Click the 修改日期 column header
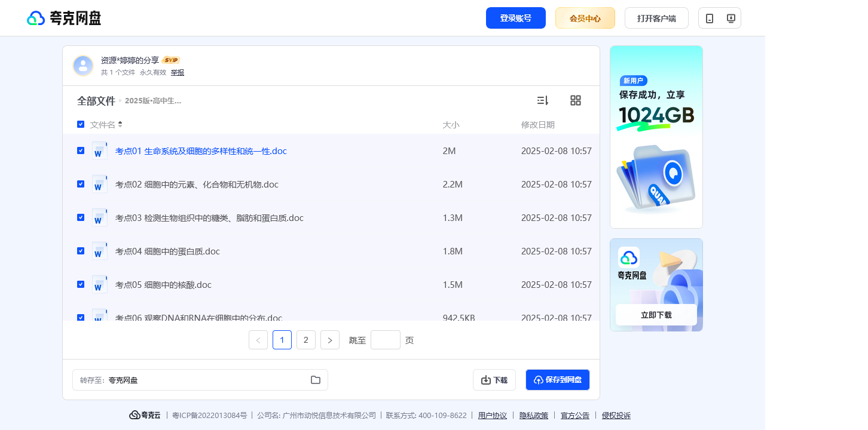The width and height of the screenshot is (868, 430). coord(538,125)
